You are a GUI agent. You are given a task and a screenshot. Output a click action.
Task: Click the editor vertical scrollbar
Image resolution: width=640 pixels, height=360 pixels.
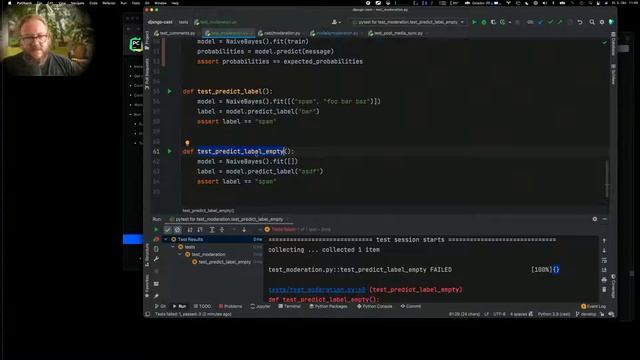pyautogui.click(x=607, y=180)
